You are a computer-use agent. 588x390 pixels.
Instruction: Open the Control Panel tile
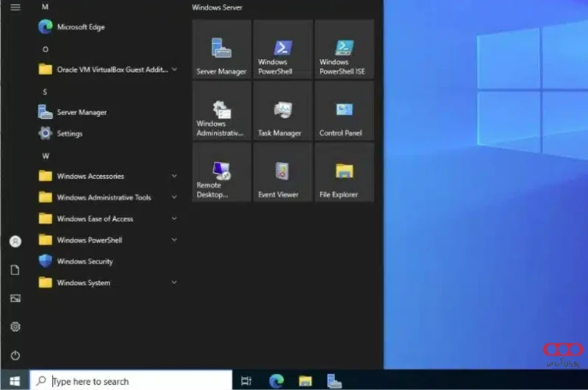click(x=344, y=111)
